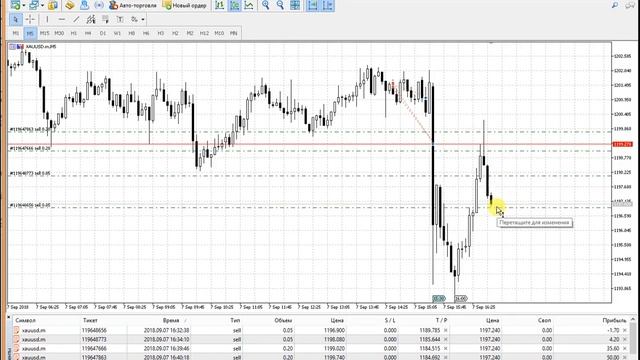The image size is (640, 360).
Task: Sort orders by Время column
Action: click(x=171, y=320)
